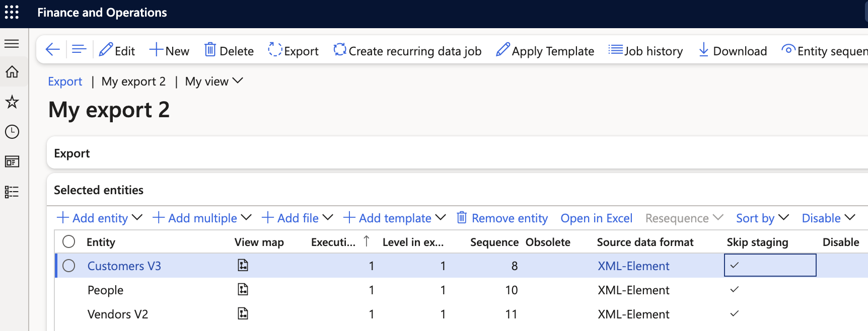Click the View map column header
The height and width of the screenshot is (331, 868).
tap(259, 242)
